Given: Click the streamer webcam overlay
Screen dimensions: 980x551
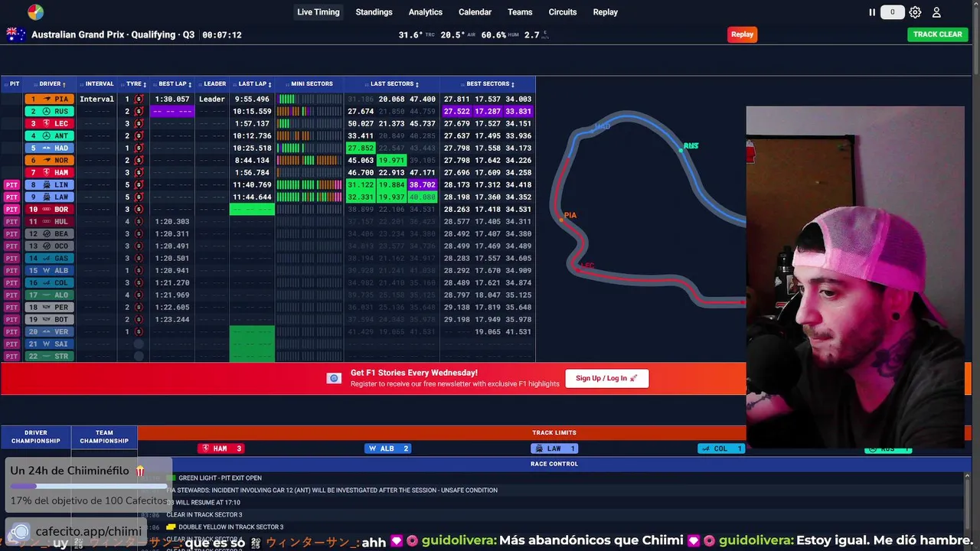Looking at the screenshot, I should [855, 278].
